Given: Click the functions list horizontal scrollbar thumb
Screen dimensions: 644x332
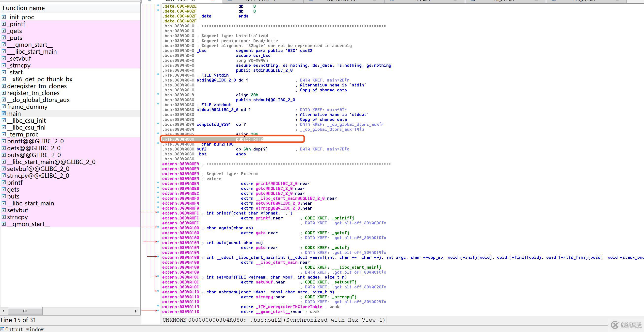Looking at the screenshot, I should (25, 311).
